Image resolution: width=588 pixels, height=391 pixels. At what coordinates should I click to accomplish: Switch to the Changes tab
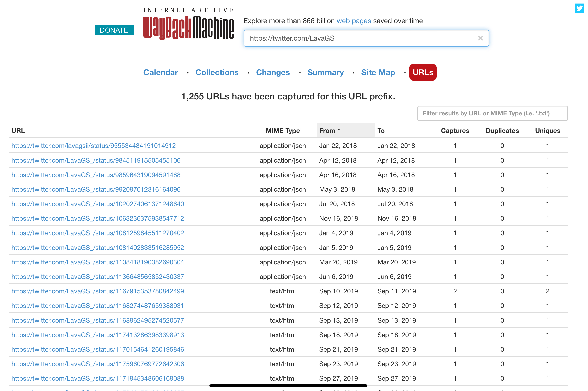[x=273, y=72]
